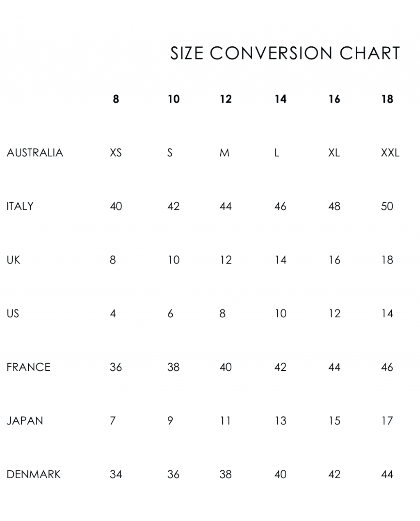420x521 pixels.
Task: Click the US size 6 value
Action: point(170,314)
